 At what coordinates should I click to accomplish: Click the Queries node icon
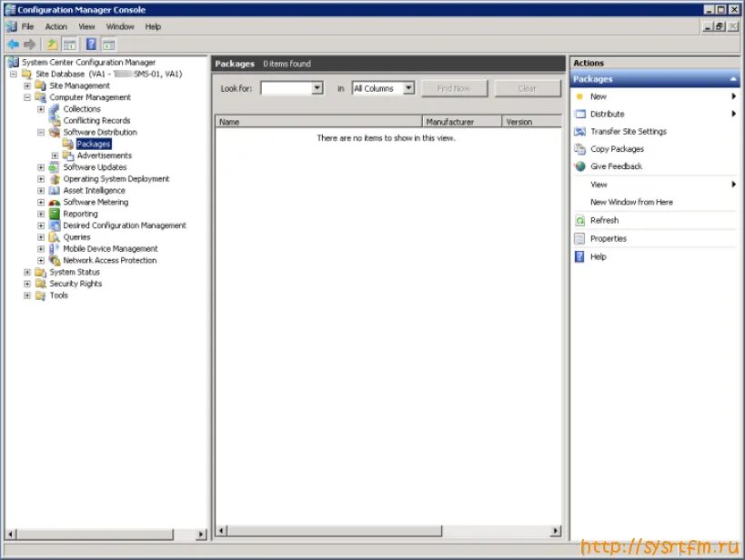coord(55,237)
